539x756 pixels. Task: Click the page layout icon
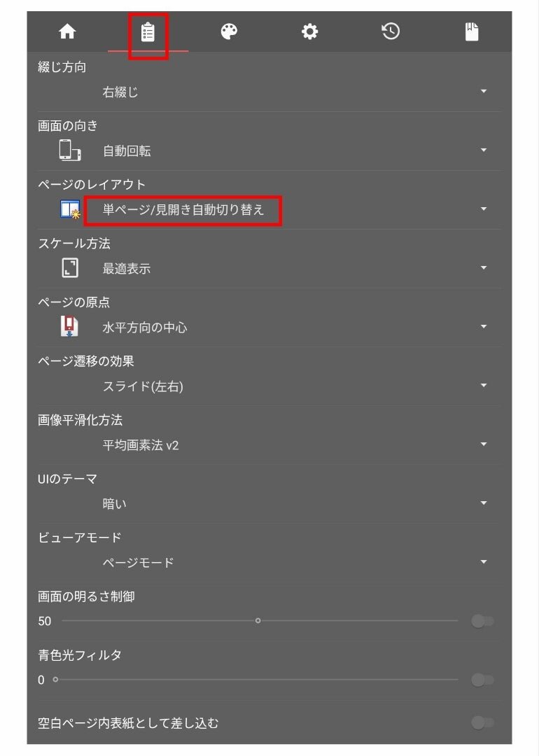[70, 209]
